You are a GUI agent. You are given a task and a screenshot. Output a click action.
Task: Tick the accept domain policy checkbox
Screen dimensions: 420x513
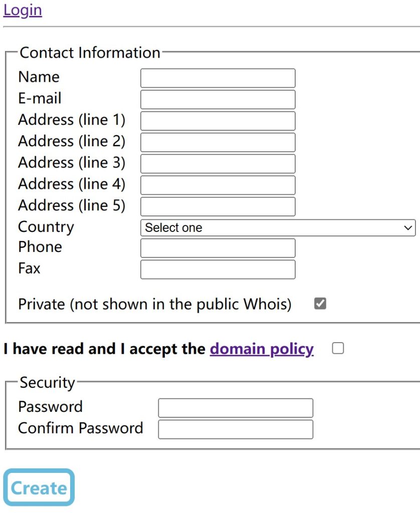click(338, 348)
